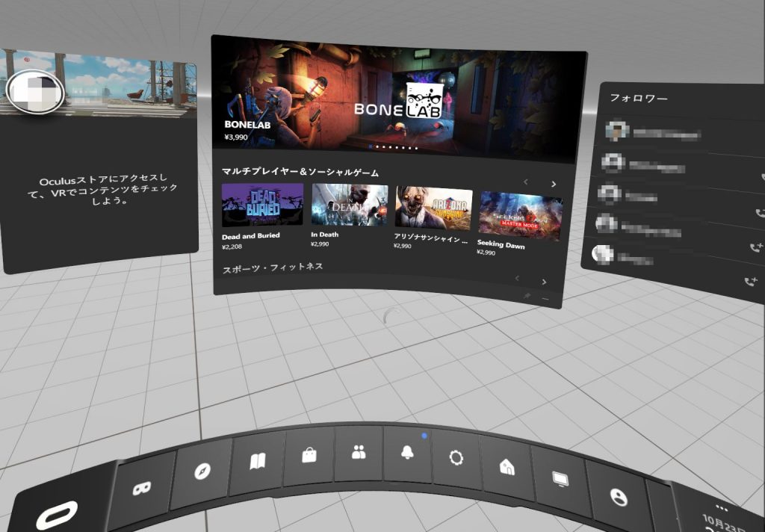
Task: Click the VR headset icon in dock
Action: point(141,488)
